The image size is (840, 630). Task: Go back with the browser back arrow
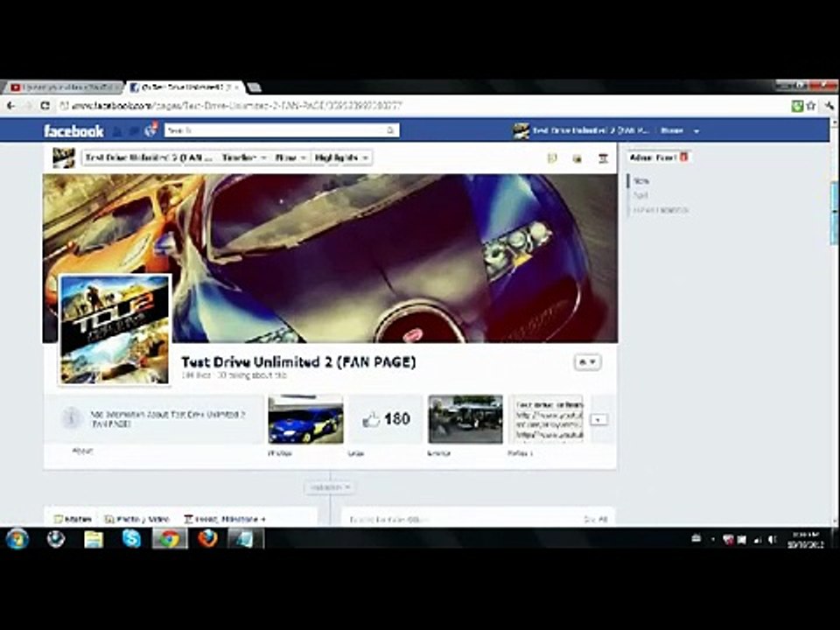point(11,106)
